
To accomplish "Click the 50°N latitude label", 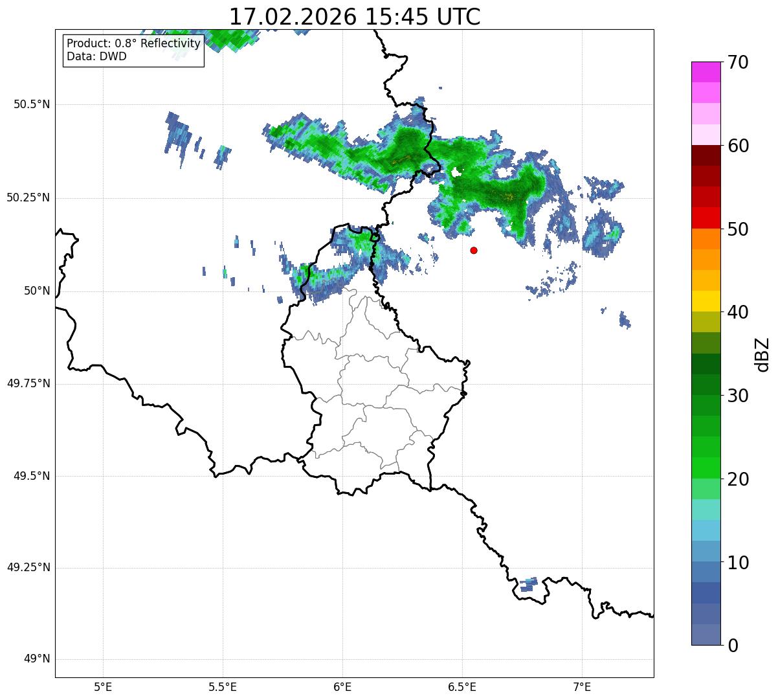I will coord(37,291).
